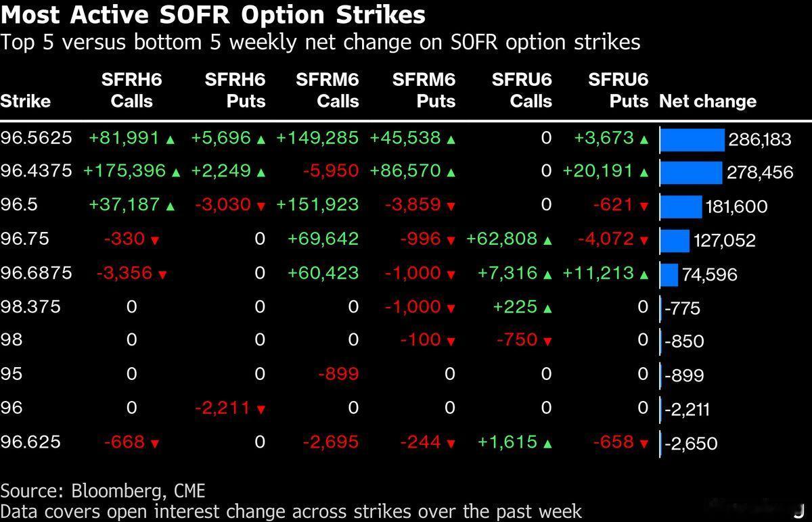
Task: Click the red down arrow beside -3,030
Action: [261, 206]
